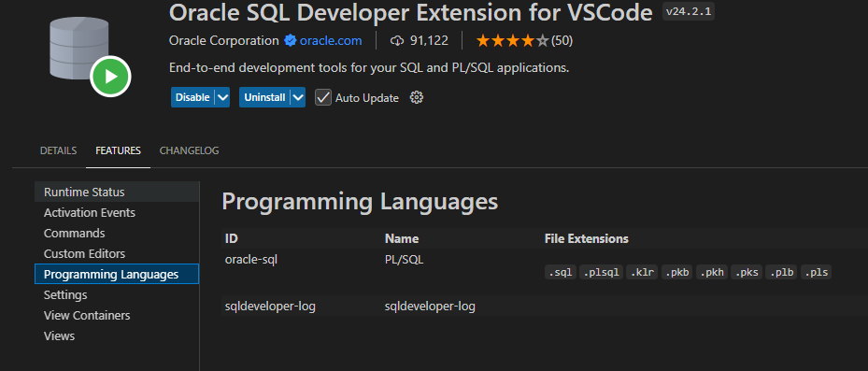Click the Disable button
Image resolution: width=868 pixels, height=371 pixels.
coord(192,97)
